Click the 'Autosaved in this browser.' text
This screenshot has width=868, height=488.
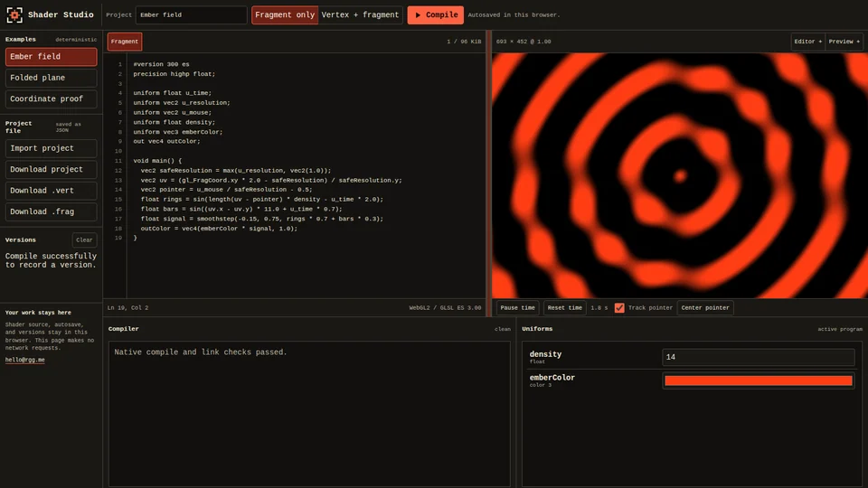pyautogui.click(x=514, y=15)
